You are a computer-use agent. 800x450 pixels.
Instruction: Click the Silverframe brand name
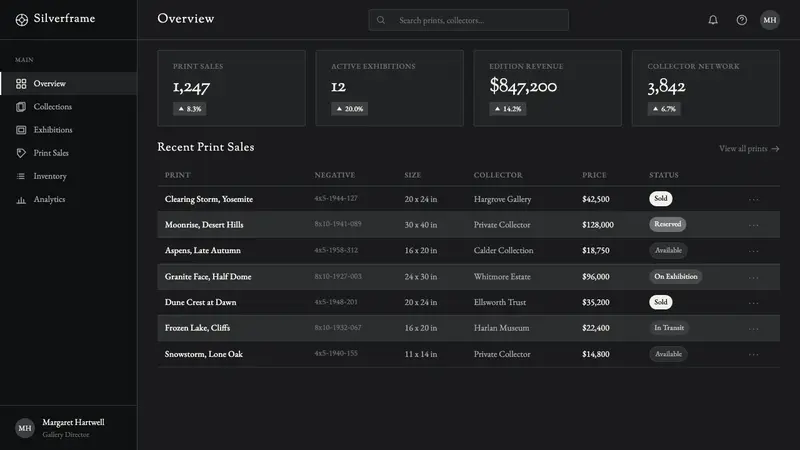point(64,18)
